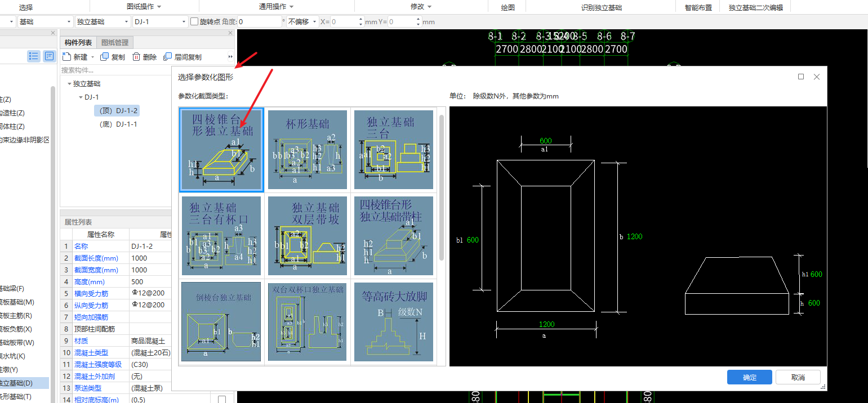Tick the checkbox in the 相对底标高 row

tap(222, 400)
